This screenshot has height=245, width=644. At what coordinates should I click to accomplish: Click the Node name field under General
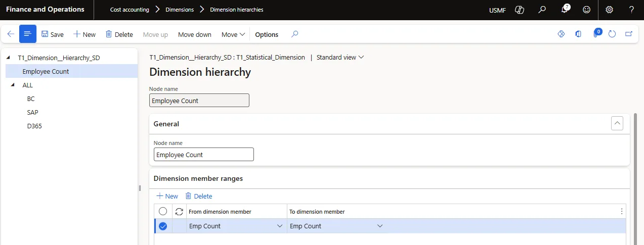[204, 155]
